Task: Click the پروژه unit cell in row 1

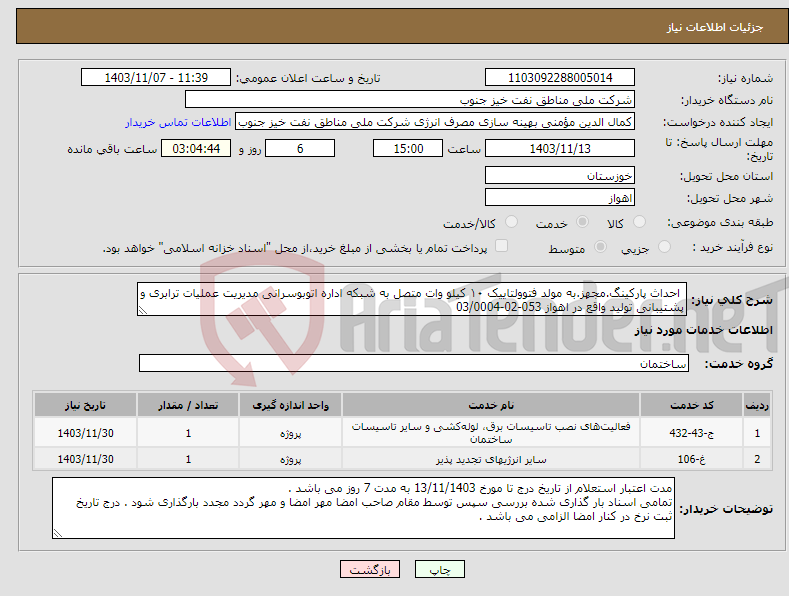Action: pyautogui.click(x=290, y=432)
